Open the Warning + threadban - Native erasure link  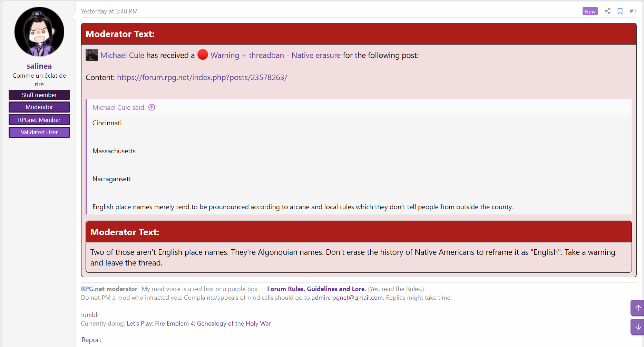[275, 55]
